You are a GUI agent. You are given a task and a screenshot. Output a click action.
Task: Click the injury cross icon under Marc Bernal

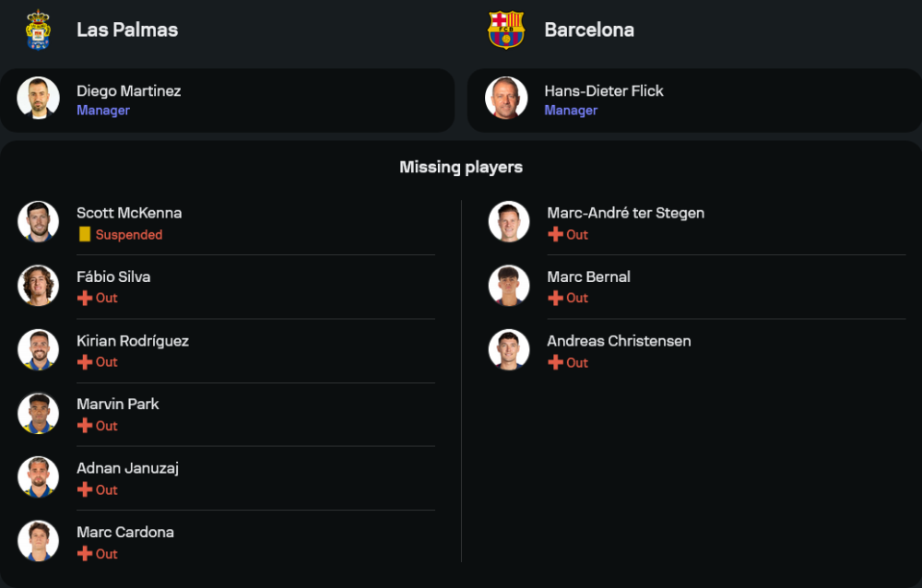(x=555, y=299)
